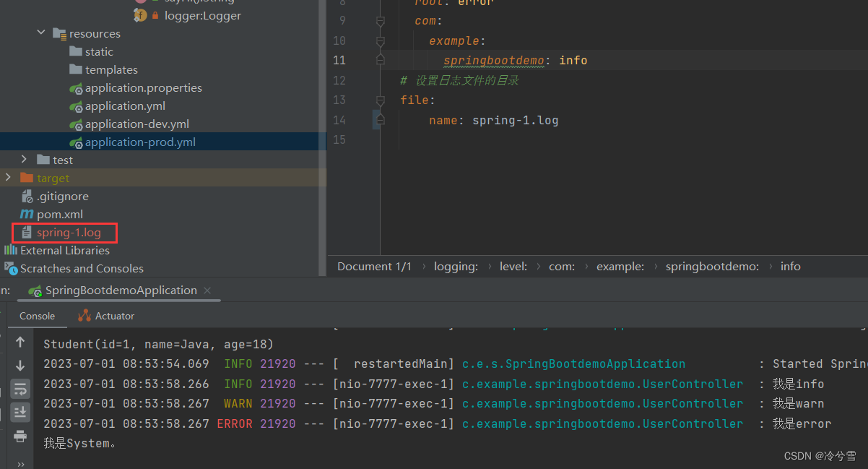Image resolution: width=868 pixels, height=469 pixels.
Task: Open c.e.s.SpringBootdemoApplication link in console
Action: click(x=573, y=364)
